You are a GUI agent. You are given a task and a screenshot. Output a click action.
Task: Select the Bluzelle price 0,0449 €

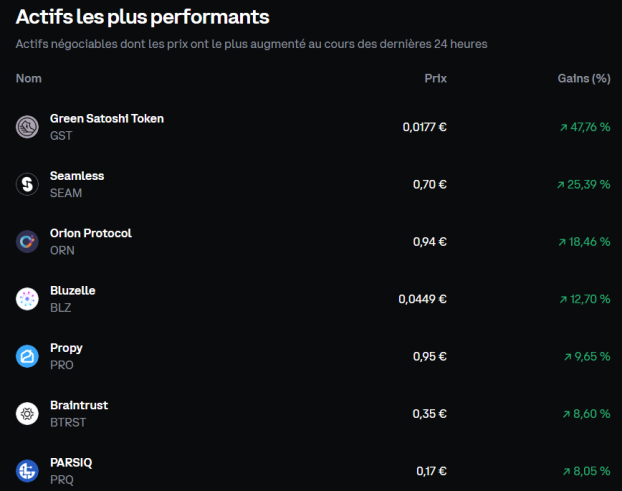coord(422,299)
